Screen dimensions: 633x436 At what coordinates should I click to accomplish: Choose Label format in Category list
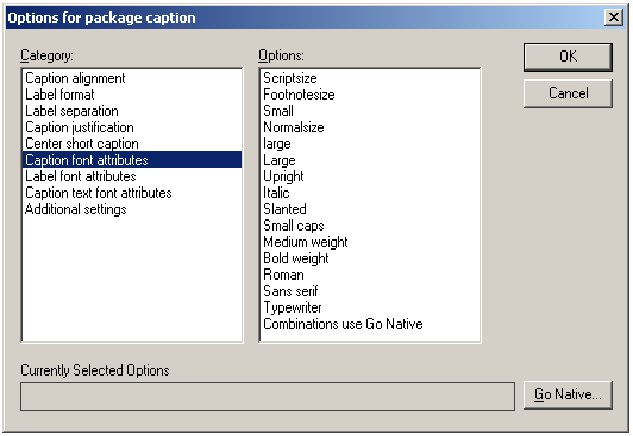[x=60, y=95]
